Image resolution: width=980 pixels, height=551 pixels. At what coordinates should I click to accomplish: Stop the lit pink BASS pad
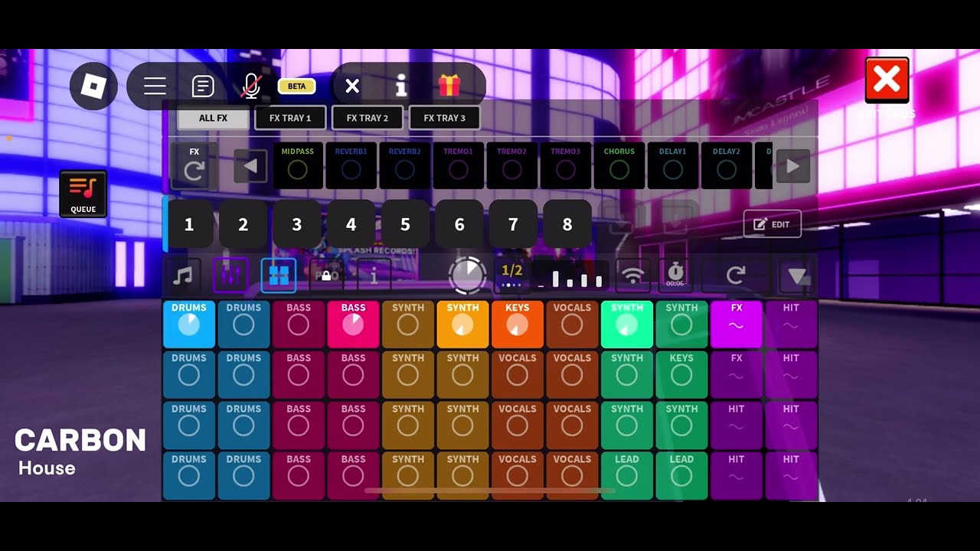[x=353, y=324]
